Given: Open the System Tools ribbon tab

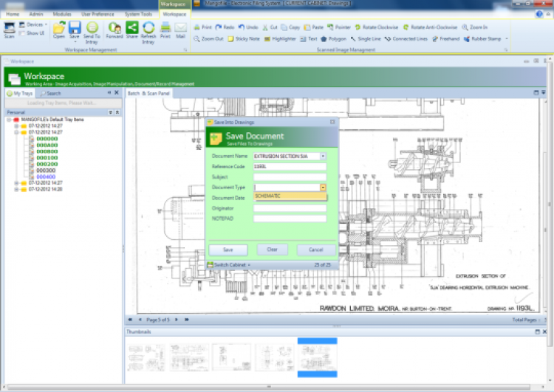Looking at the screenshot, I should (138, 14).
